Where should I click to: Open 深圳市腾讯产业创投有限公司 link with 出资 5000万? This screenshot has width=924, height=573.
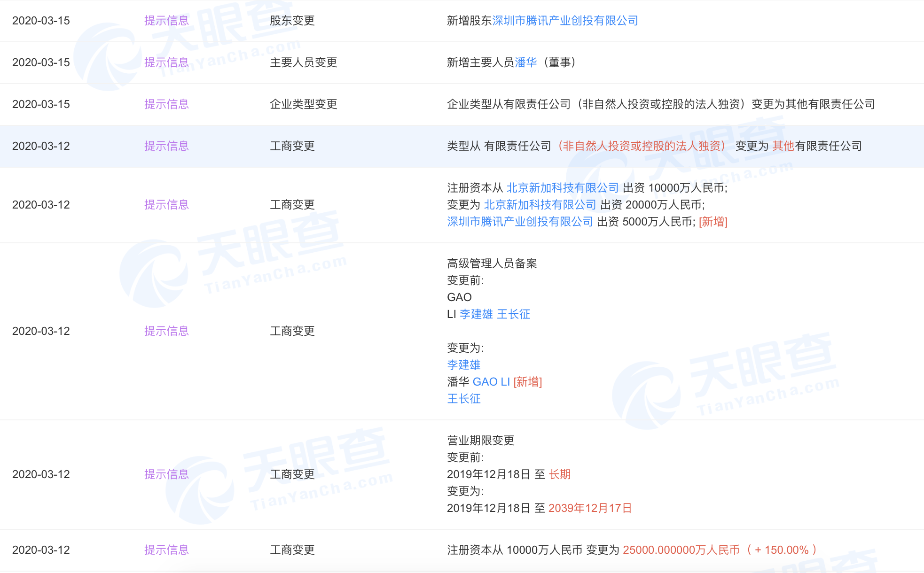520,222
